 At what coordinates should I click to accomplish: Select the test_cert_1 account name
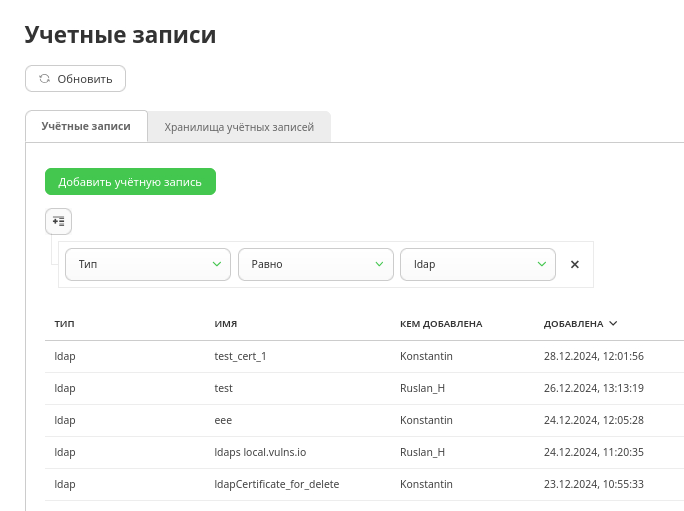pos(240,357)
